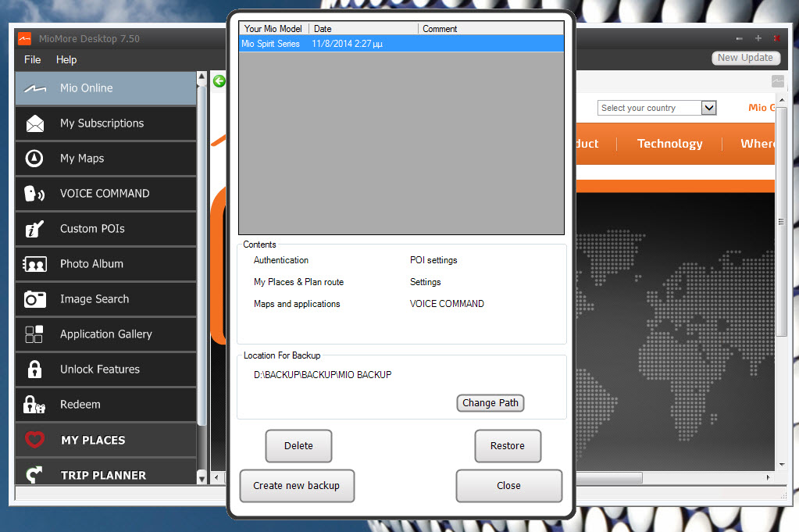Click the D:\BACKUP\BACKUP\MIO BACKUP path text

coord(323,374)
